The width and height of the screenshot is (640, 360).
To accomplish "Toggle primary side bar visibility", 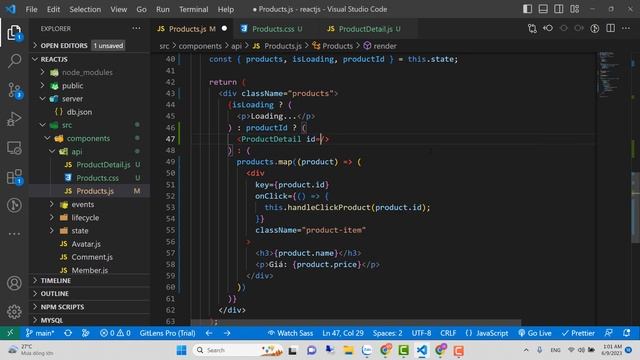I will [527, 9].
